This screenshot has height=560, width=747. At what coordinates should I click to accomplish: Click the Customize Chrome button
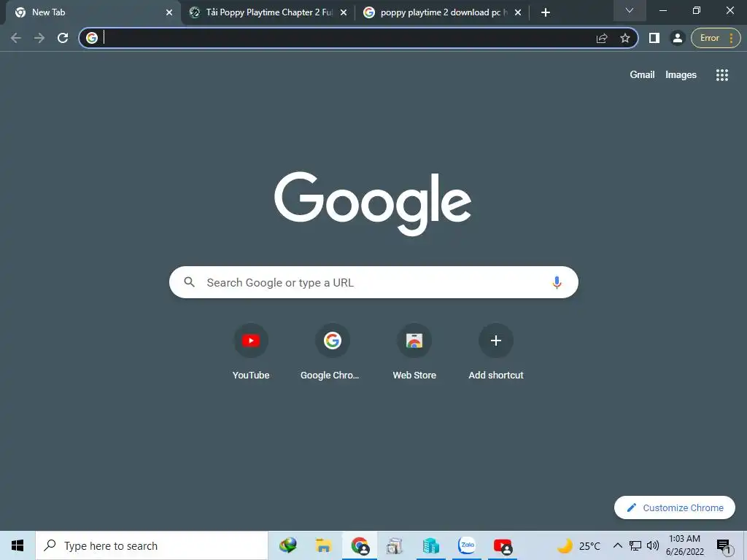[x=675, y=507]
